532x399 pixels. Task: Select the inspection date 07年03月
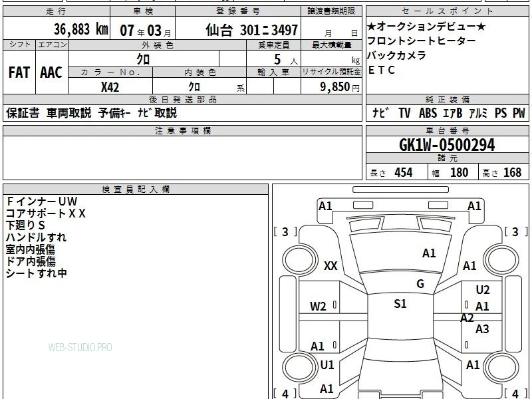(x=146, y=31)
